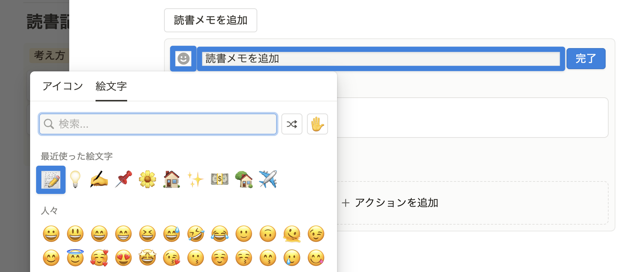644x272 pixels.
Task: Pick the smiling face with tear emoji
Action: 292,258
